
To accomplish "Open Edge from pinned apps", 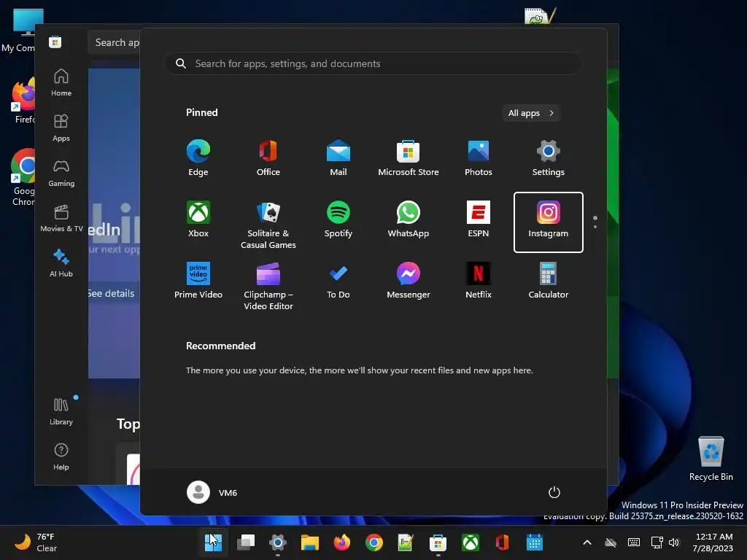I will 198,158.
